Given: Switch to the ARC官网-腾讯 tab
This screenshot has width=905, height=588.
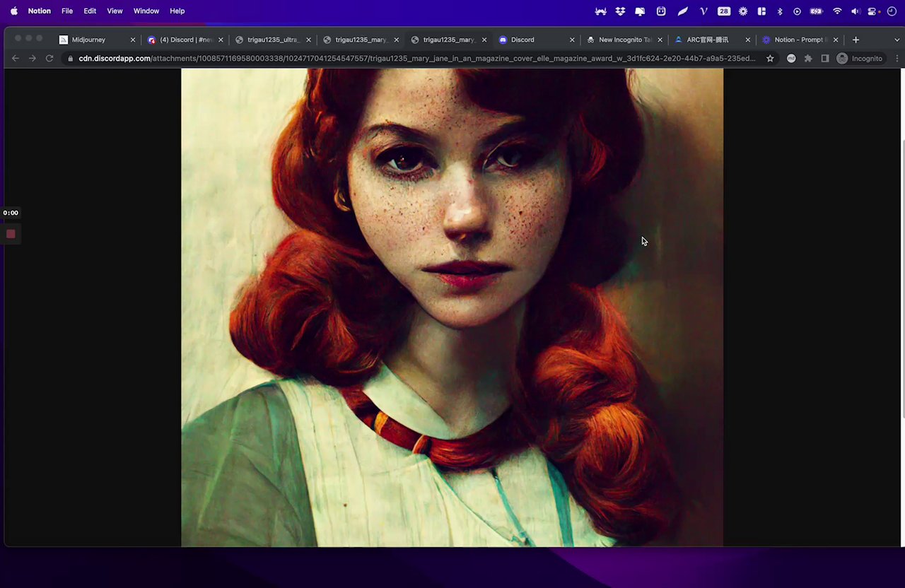Looking at the screenshot, I should click(707, 40).
